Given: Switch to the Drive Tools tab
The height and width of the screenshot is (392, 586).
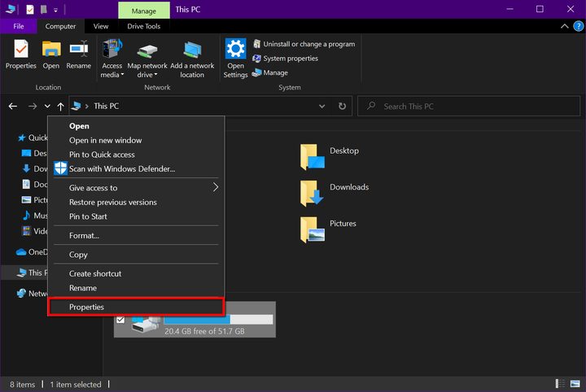Looking at the screenshot, I should point(143,26).
